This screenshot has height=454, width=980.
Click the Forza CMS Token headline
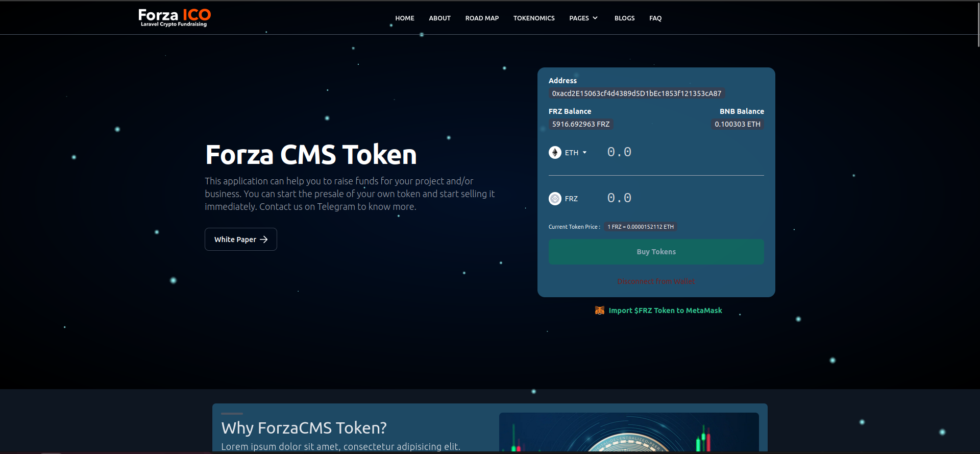pos(311,154)
